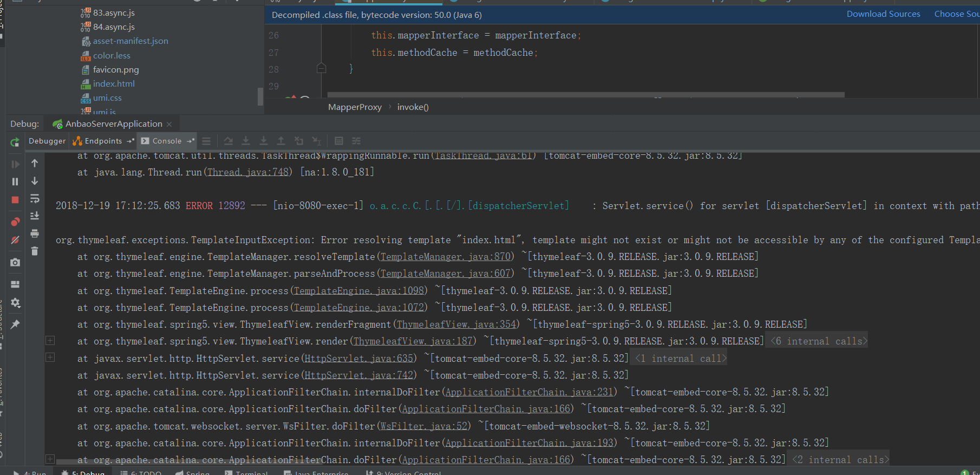980x475 pixels.
Task: Pause the running program
Action: pyautogui.click(x=15, y=181)
